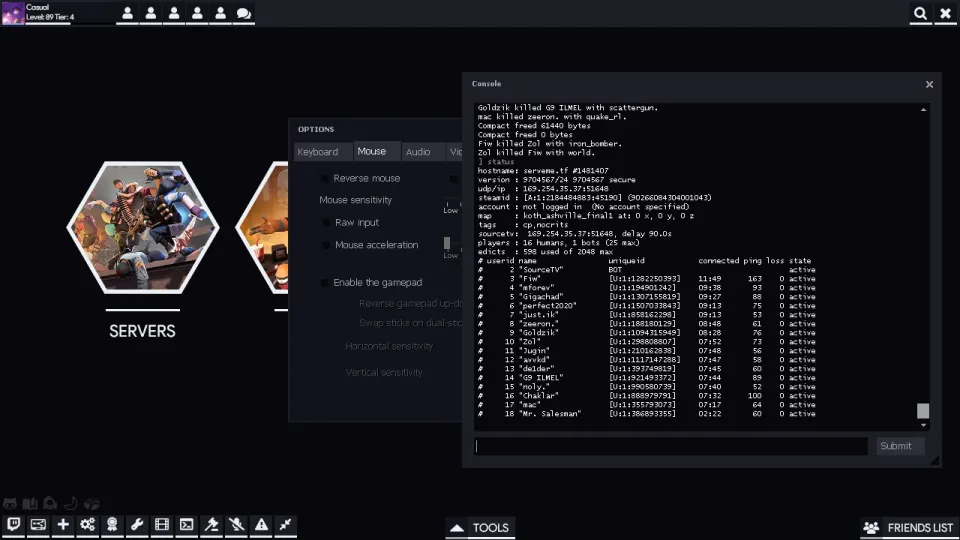Click the console command input field
Image resolution: width=960 pixels, height=540 pixels.
point(670,446)
